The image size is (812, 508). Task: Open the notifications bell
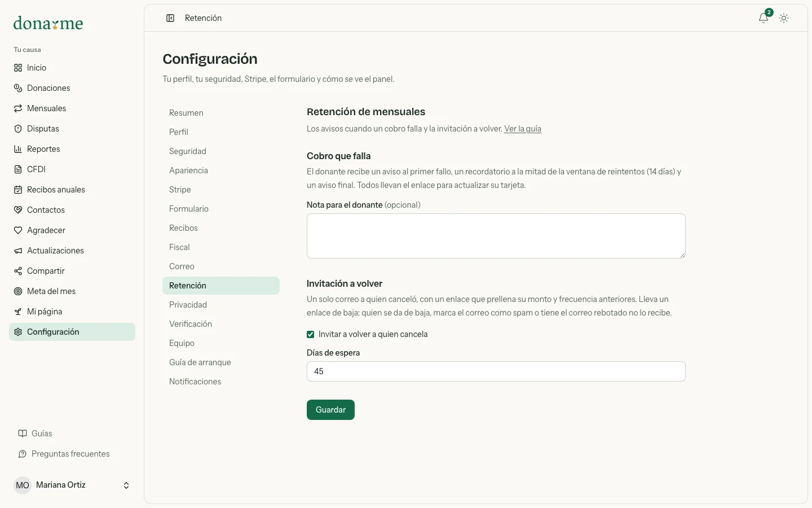click(x=764, y=18)
